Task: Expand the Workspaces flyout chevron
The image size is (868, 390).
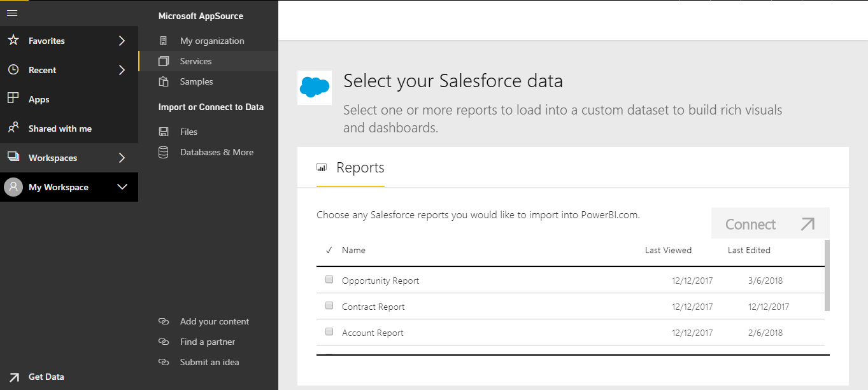Action: click(x=122, y=158)
